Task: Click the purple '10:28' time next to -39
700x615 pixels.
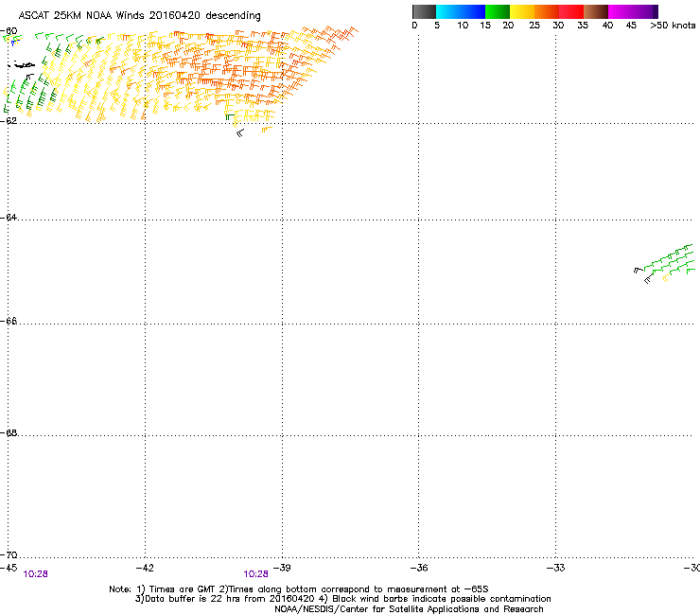Action: coord(255,574)
